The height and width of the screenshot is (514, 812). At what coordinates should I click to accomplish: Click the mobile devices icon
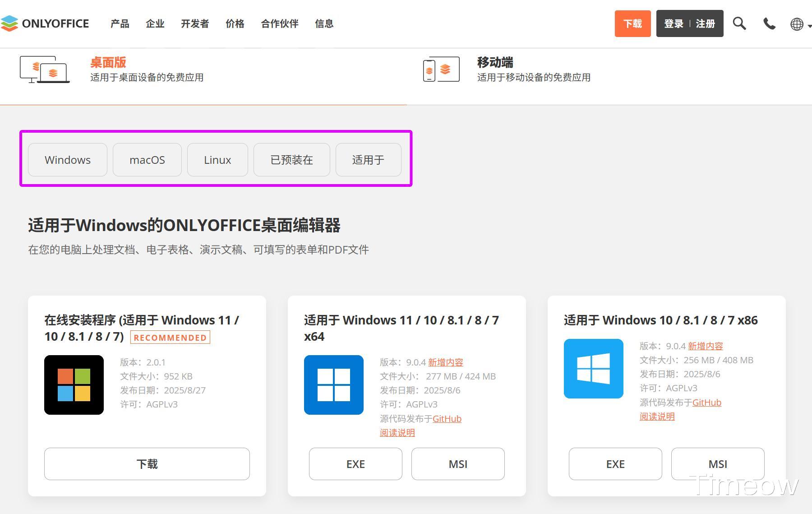click(441, 69)
